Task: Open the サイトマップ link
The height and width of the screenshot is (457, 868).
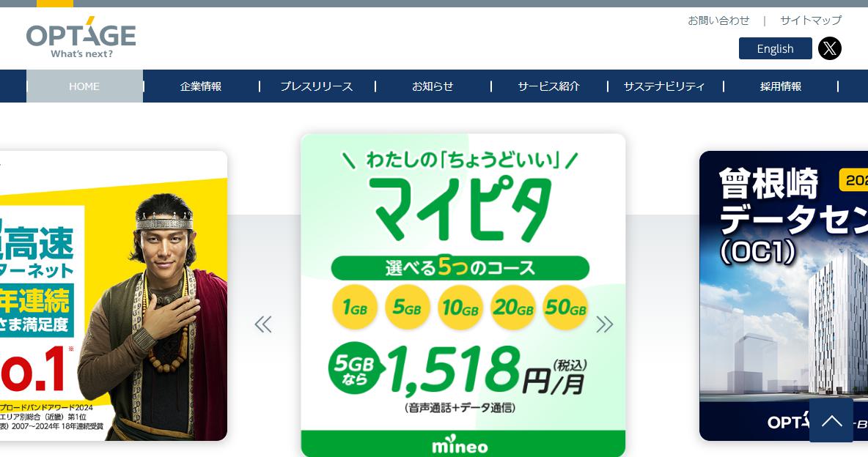Action: (x=811, y=21)
